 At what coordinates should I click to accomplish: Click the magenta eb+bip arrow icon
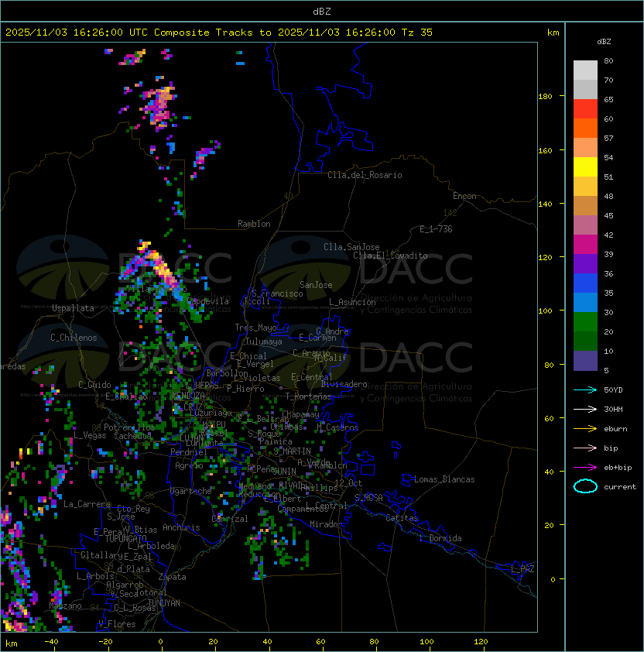point(585,468)
